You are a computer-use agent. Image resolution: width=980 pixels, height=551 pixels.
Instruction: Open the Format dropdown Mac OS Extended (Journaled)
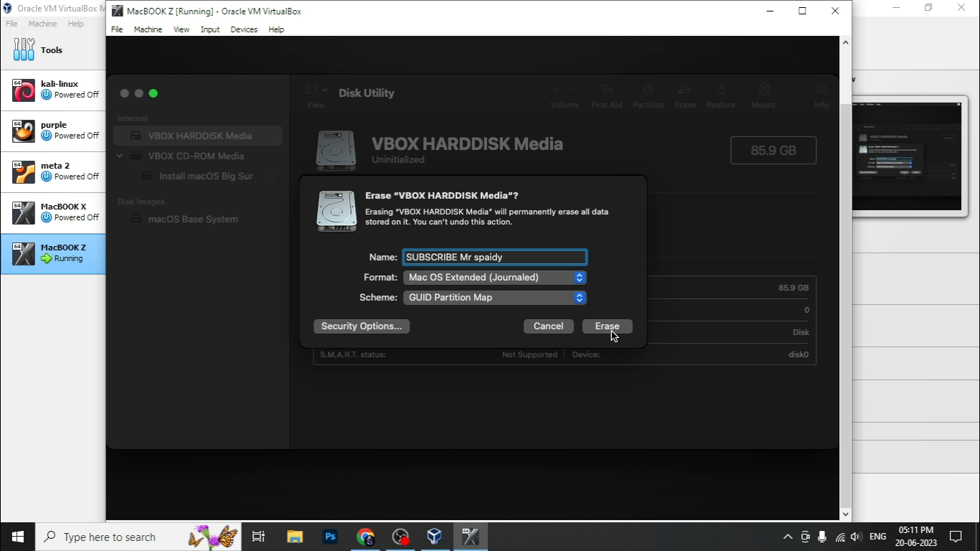pos(494,277)
